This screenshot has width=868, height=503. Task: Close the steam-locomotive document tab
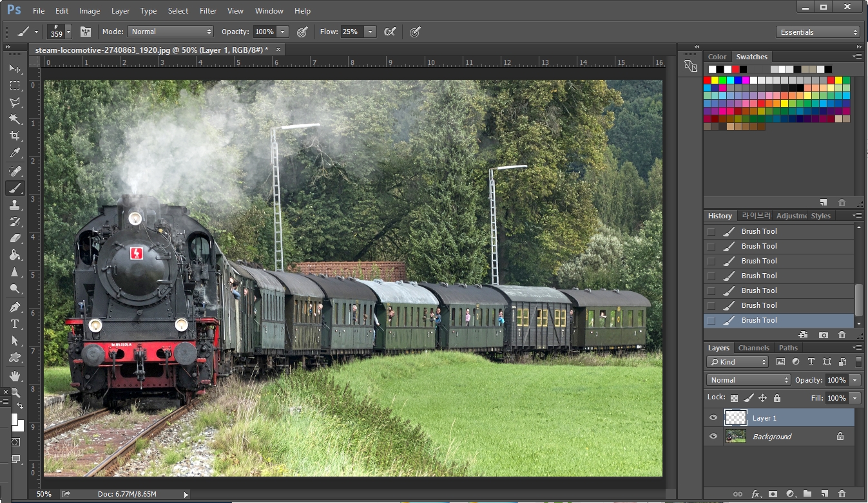(278, 49)
